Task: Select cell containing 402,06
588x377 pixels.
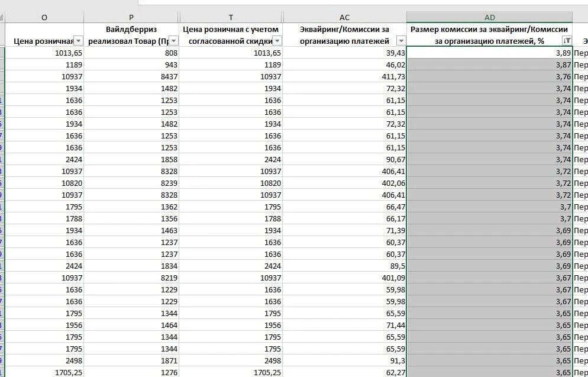Action: click(344, 183)
